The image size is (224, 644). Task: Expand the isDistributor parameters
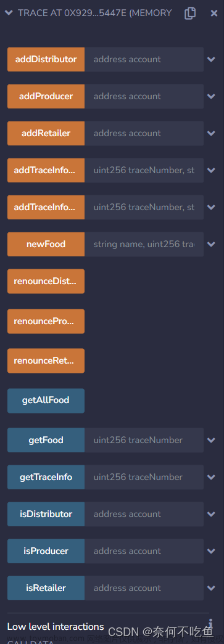(211, 514)
